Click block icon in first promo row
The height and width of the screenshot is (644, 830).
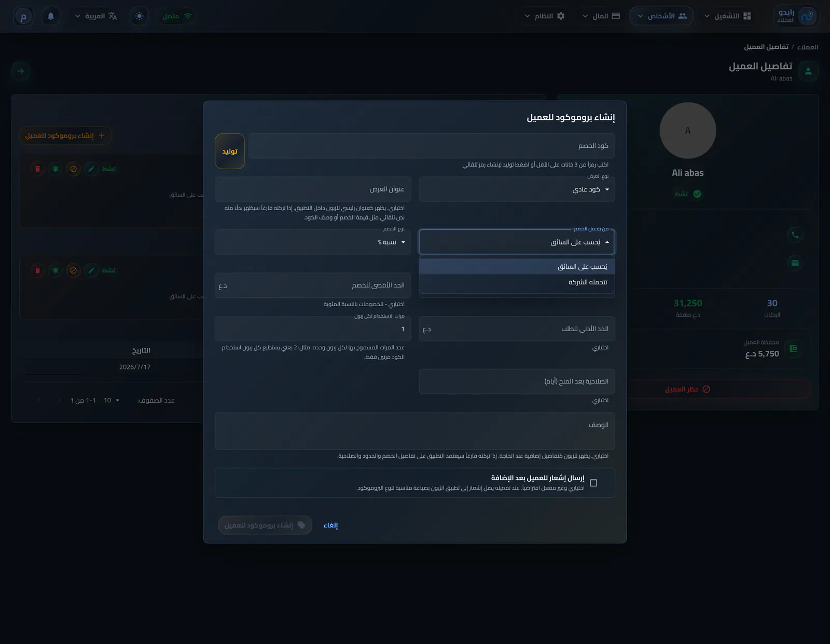tap(73, 169)
